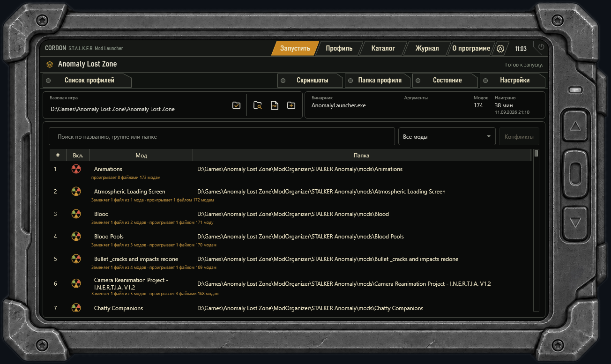Click the mods count 174
The width and height of the screenshot is (611, 364).
478,105
